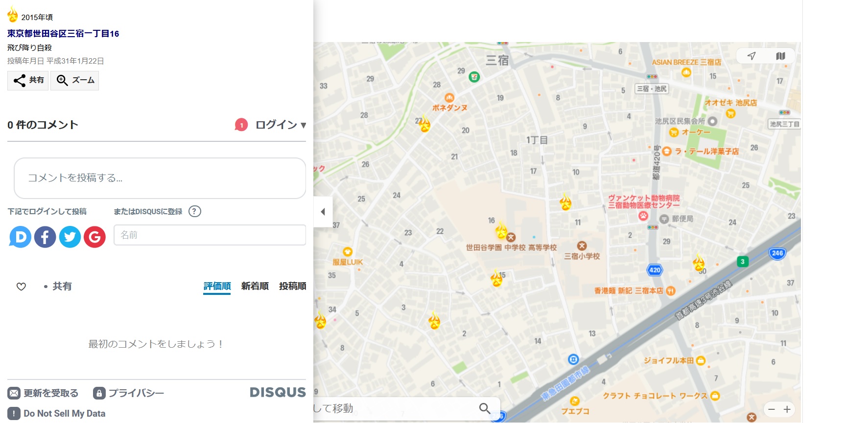The image size is (868, 423).
Task: Click the 三宿・池尻 intersection label
Action: 652,89
